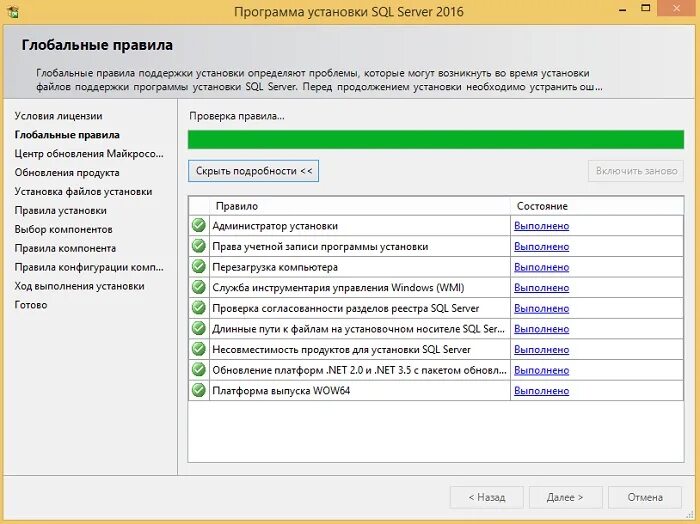Click checkmark for Проверка согласованности разделов реестра

tap(199, 308)
